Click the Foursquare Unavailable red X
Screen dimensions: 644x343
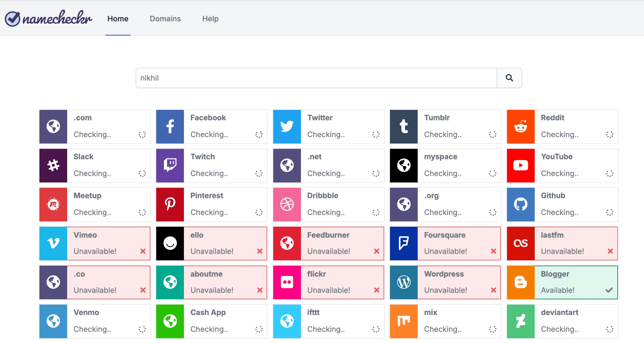click(x=494, y=251)
